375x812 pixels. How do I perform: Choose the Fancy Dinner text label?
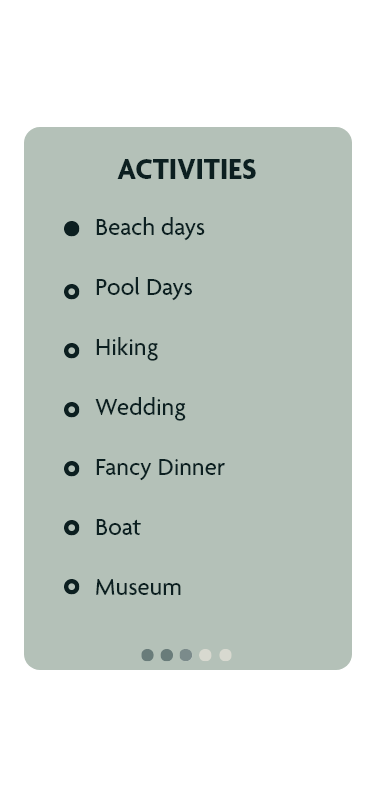[160, 468]
